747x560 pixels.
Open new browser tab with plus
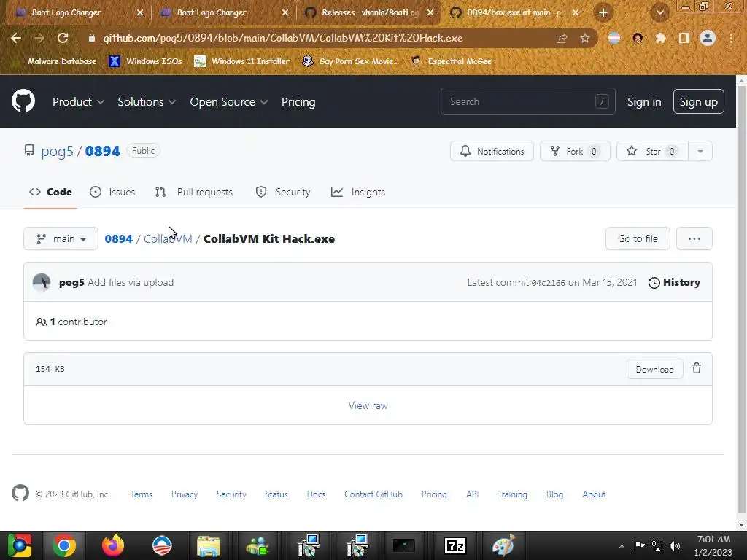click(x=603, y=12)
